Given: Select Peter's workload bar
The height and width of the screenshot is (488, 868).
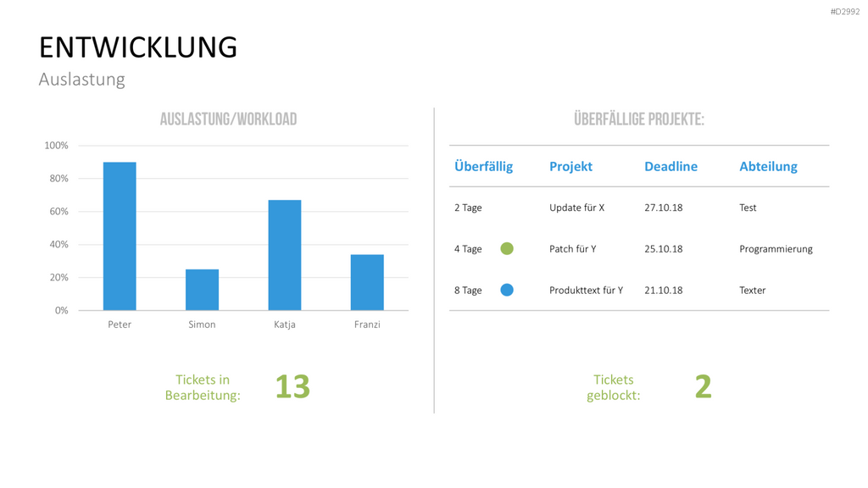Looking at the screenshot, I should coord(120,236).
